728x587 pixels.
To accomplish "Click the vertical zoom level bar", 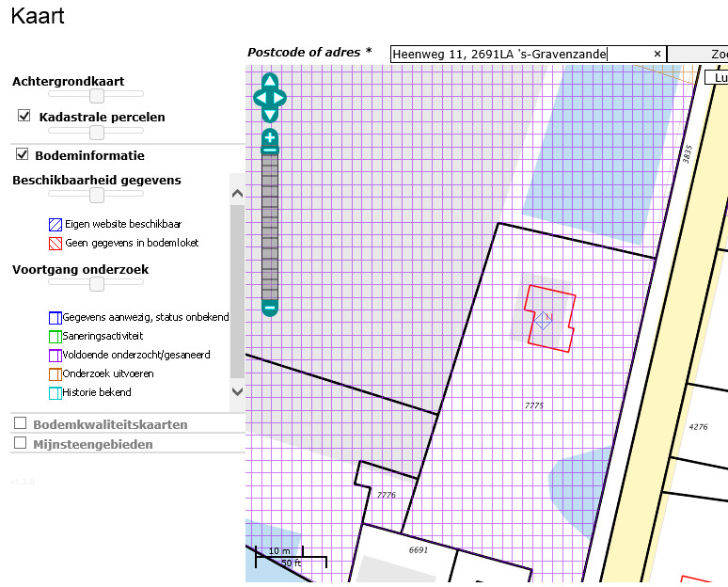I will pyautogui.click(x=270, y=227).
